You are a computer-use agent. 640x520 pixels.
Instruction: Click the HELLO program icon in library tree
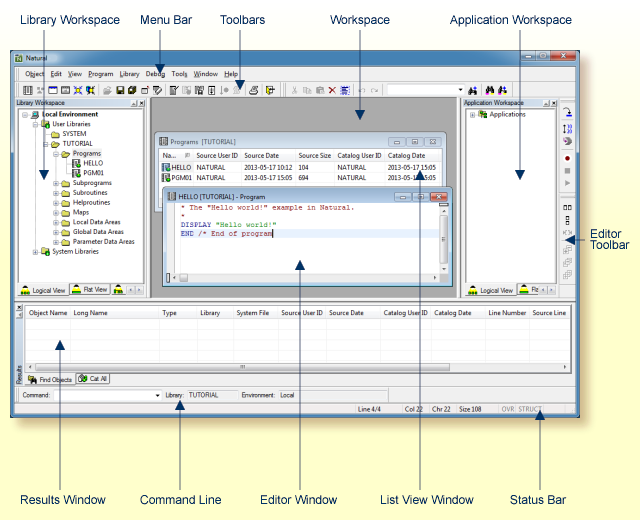77,163
